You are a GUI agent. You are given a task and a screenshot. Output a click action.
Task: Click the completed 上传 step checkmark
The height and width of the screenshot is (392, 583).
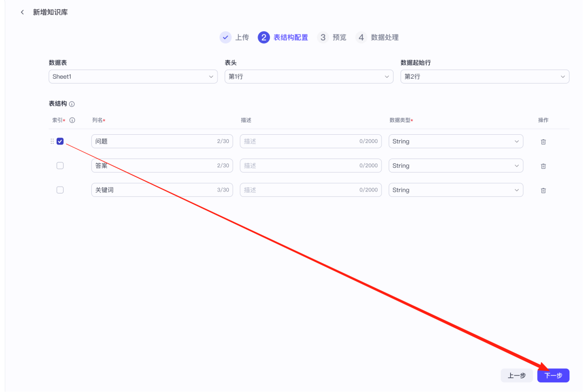225,37
